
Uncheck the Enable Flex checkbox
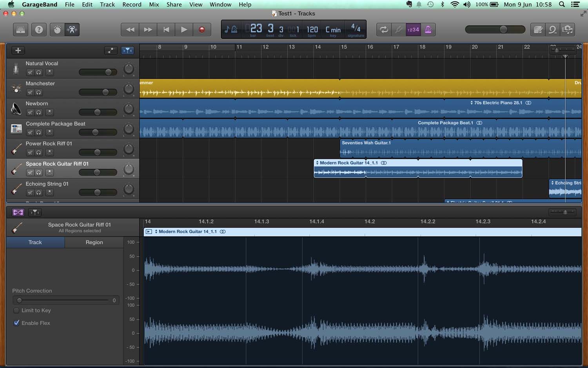pos(16,323)
